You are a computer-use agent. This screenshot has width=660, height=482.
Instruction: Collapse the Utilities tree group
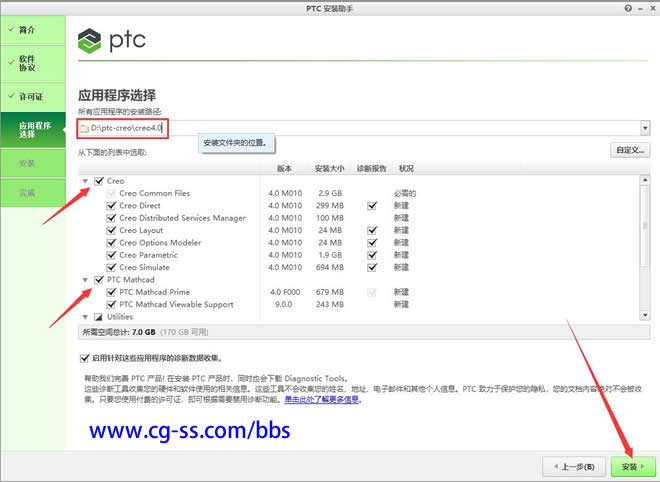pyautogui.click(x=85, y=317)
